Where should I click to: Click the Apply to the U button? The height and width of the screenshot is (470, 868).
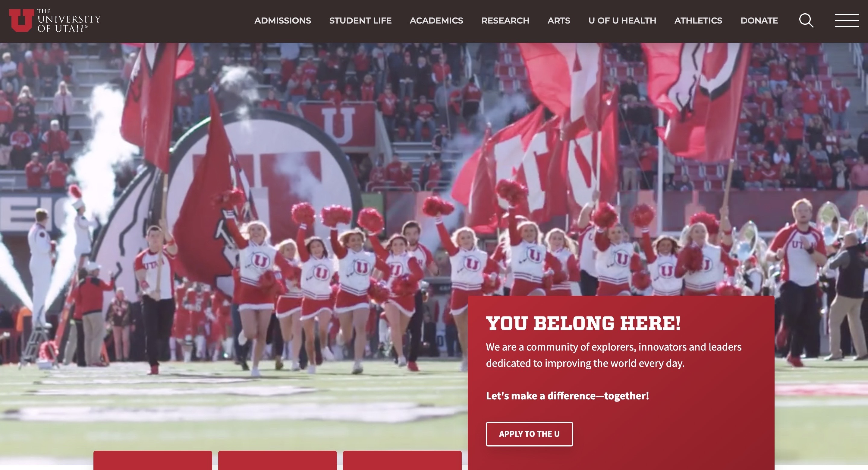pyautogui.click(x=529, y=434)
